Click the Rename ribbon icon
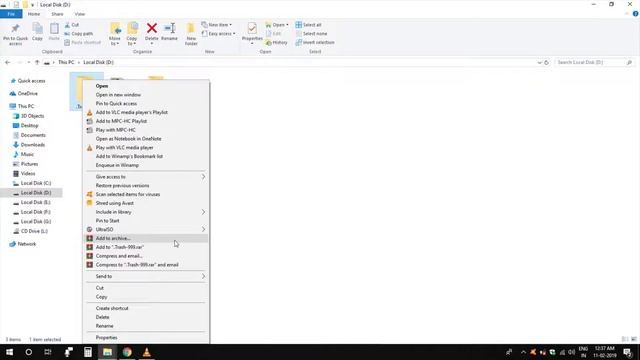Image resolution: width=640 pixels, height=360 pixels. [169, 32]
